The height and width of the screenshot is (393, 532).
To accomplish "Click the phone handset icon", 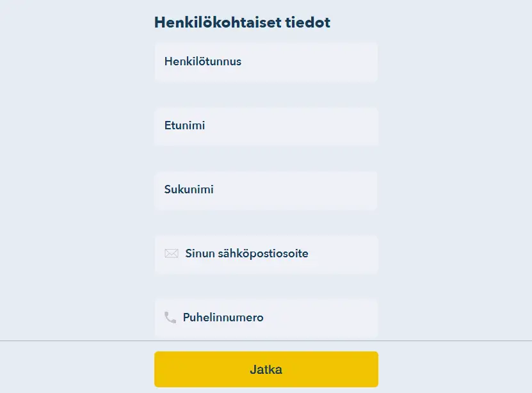I will click(x=170, y=317).
